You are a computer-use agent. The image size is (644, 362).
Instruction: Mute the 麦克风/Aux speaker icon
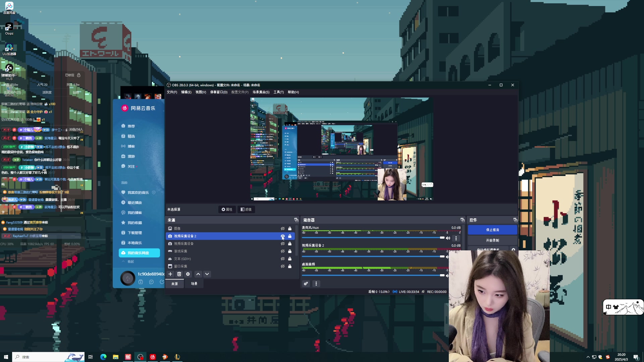[448, 238]
